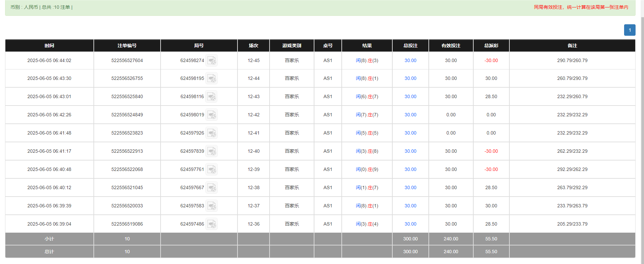Click video icon beside round 624598116
Image resolution: width=644 pixels, height=264 pixels.
(212, 97)
